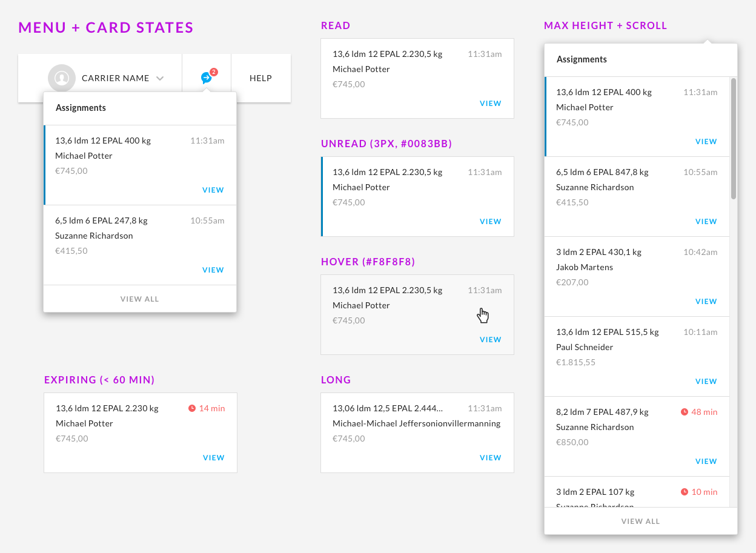Click VIEW ALL in the Max Height + Scroll panel
Screen dimensions: 756x553
pos(641,522)
